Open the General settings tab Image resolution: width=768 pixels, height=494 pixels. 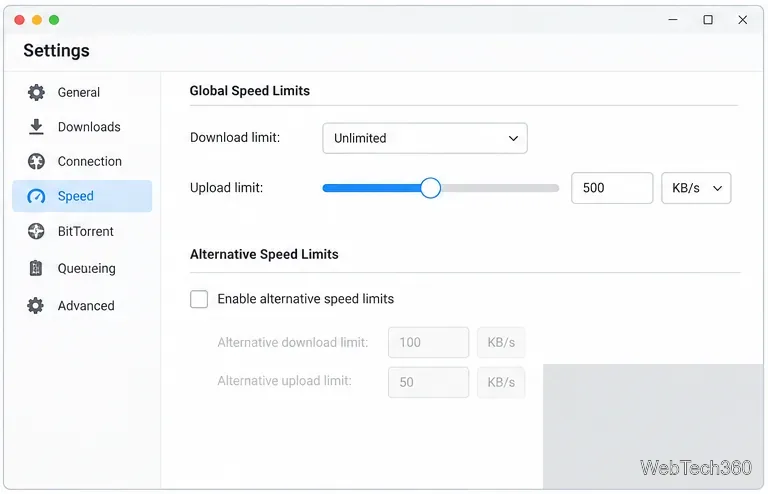click(x=82, y=92)
